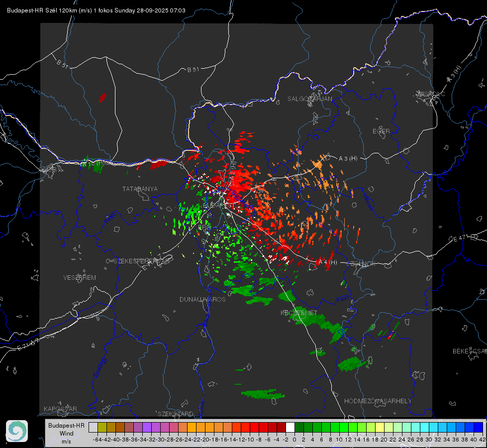This screenshot has width=487, height=448.
Task: Pick the white swatch between -2 and 0
Action: (290, 427)
